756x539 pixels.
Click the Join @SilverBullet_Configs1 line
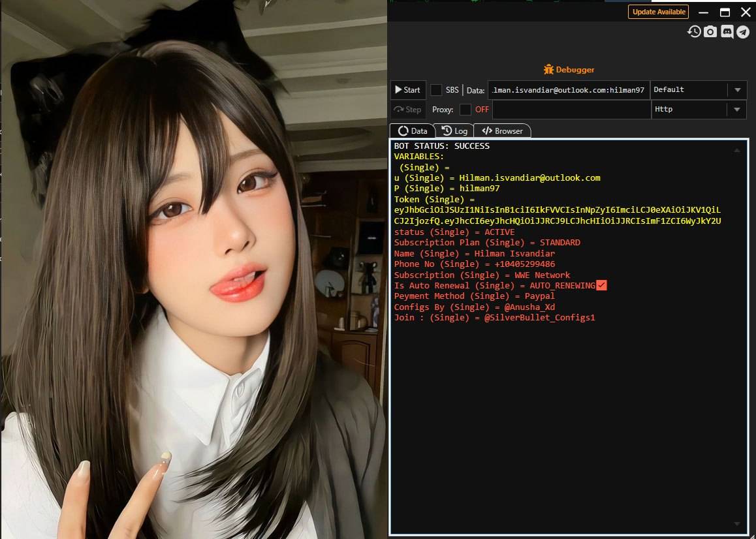(x=494, y=318)
